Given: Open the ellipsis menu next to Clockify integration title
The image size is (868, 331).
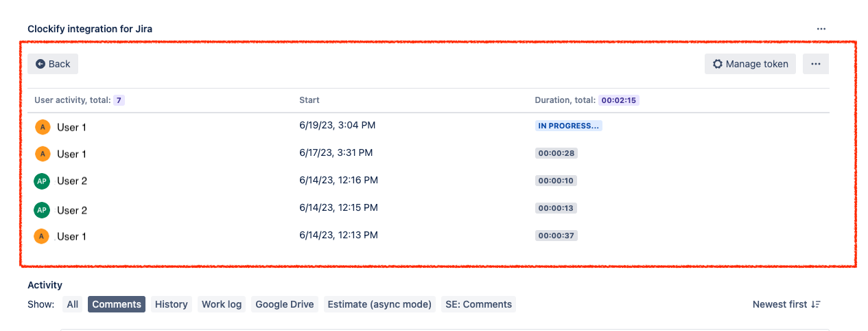Looking at the screenshot, I should 821,29.
